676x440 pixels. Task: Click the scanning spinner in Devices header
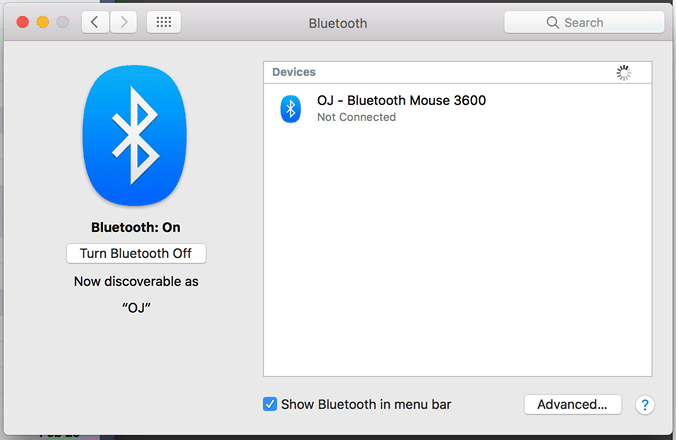click(x=623, y=73)
